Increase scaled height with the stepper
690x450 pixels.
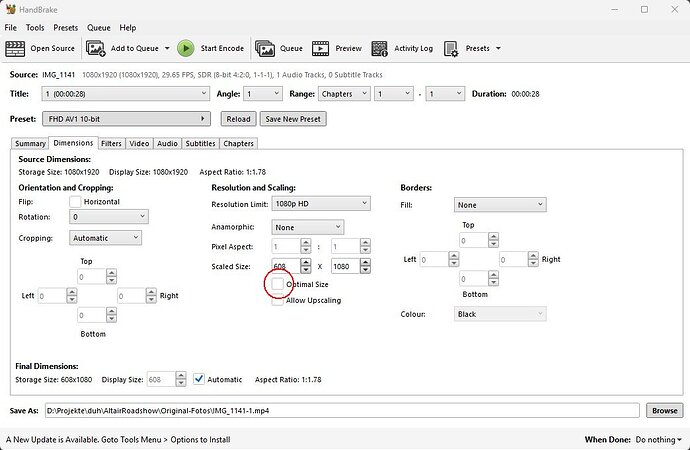365,263
